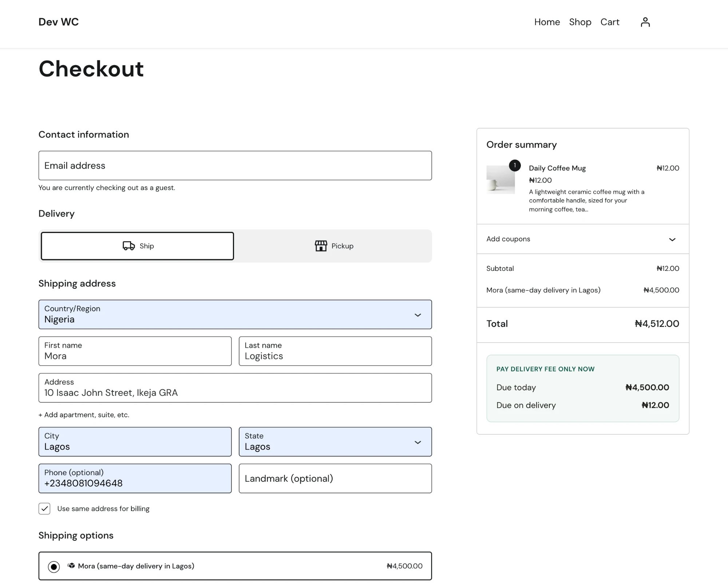
Task: Click the Dev WC site title
Action: (x=59, y=22)
